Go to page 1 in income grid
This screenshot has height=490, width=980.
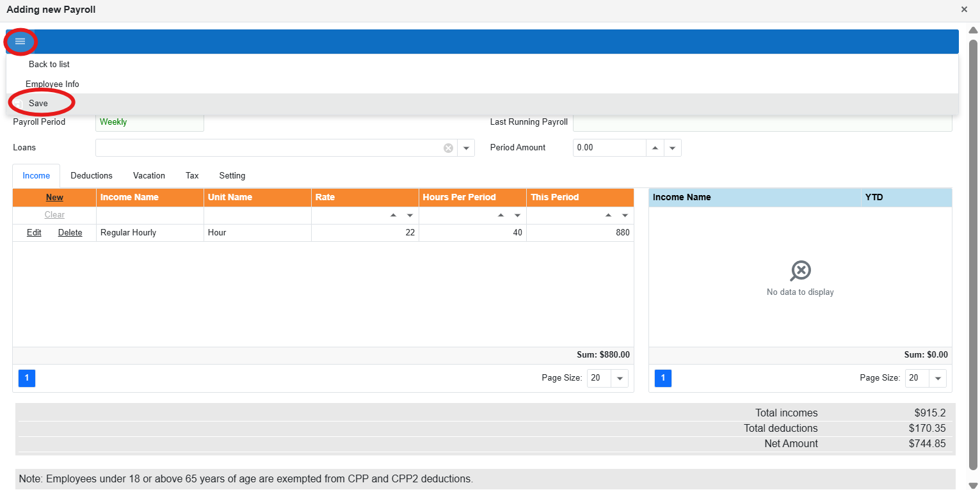27,378
